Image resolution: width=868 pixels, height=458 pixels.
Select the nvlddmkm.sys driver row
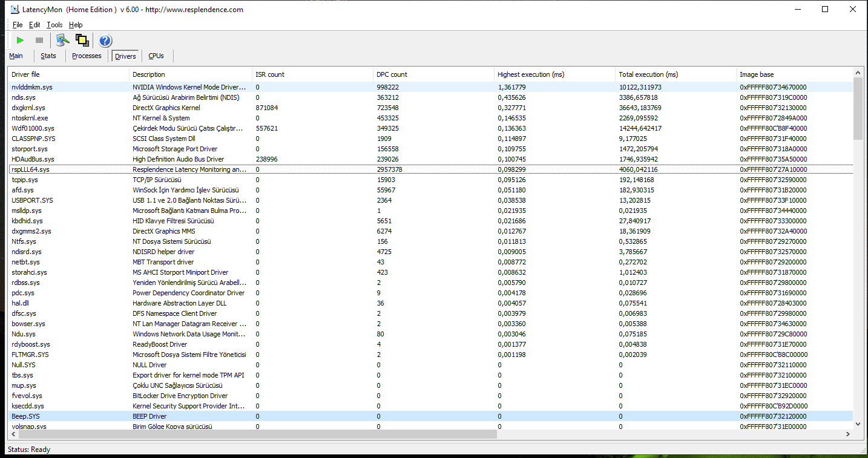(x=431, y=87)
